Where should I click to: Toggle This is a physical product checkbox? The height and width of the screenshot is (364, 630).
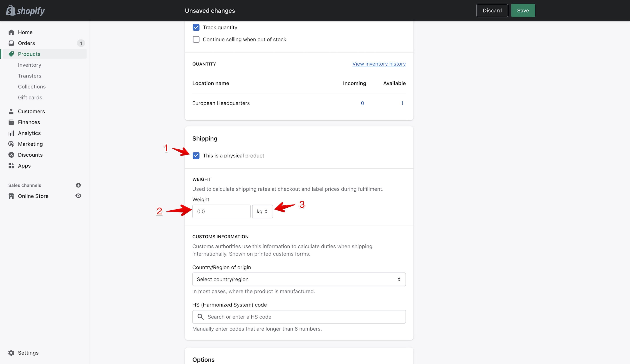(x=196, y=156)
